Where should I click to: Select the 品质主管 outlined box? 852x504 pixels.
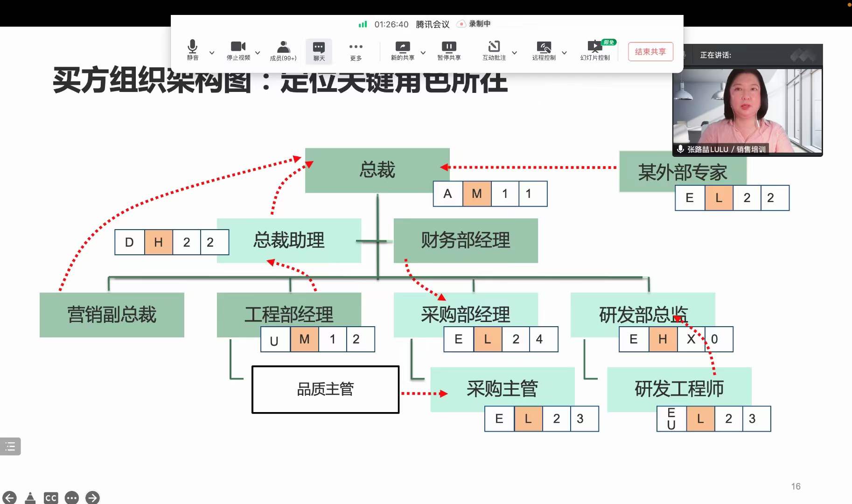pyautogui.click(x=326, y=390)
